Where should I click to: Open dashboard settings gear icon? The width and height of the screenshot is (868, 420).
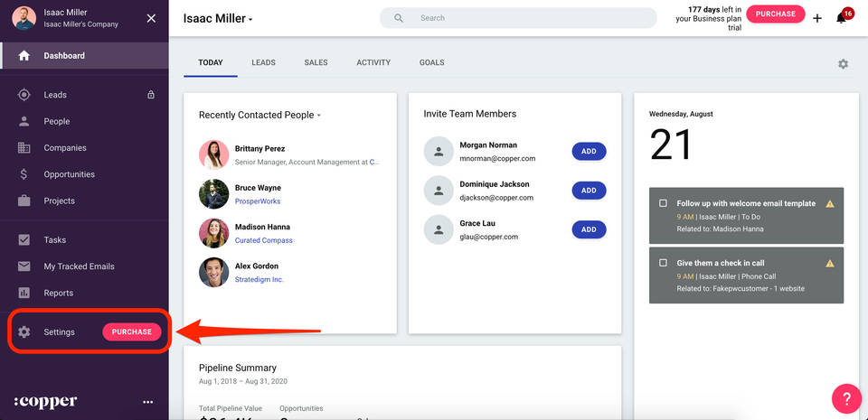pos(843,64)
